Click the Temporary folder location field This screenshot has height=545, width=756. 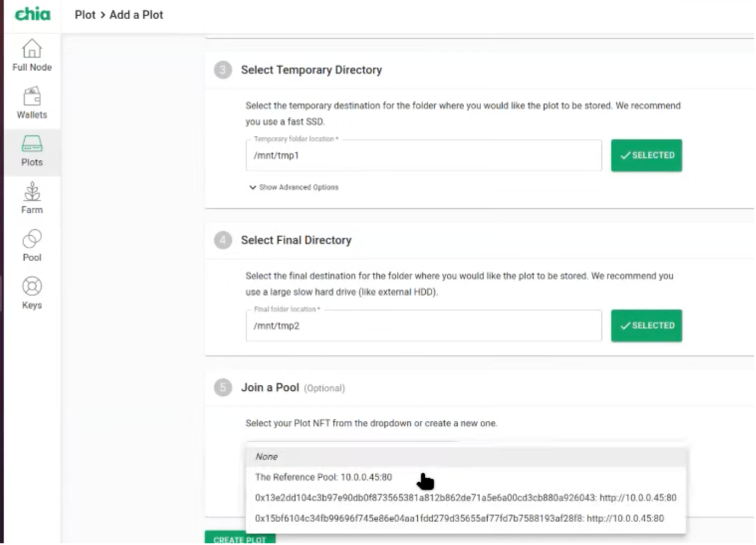(x=423, y=155)
